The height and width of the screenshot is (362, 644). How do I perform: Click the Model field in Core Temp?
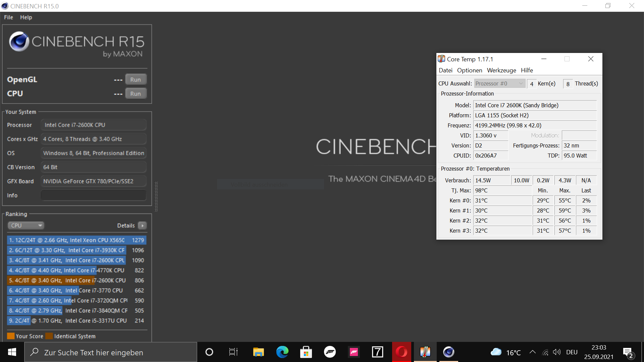point(535,105)
